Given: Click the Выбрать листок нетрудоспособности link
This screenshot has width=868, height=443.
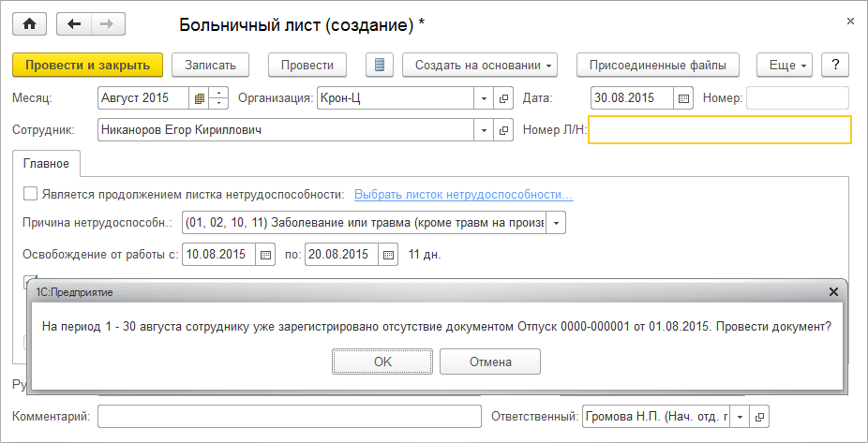Looking at the screenshot, I should pyautogui.click(x=463, y=195).
